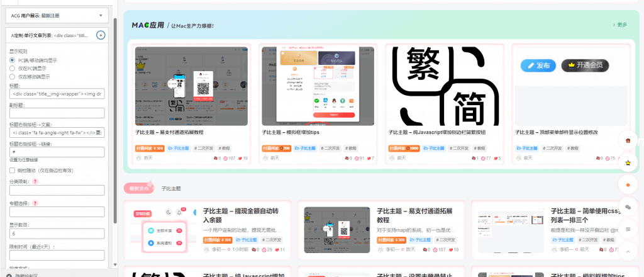Screen dimensions: 644x277
Task: Click views icon with count 91
Action: click(357, 158)
